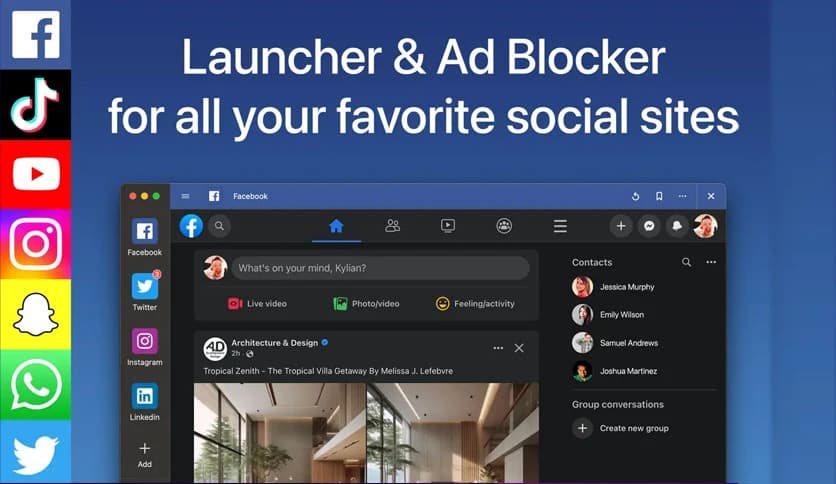Open Messenger

[x=649, y=226]
